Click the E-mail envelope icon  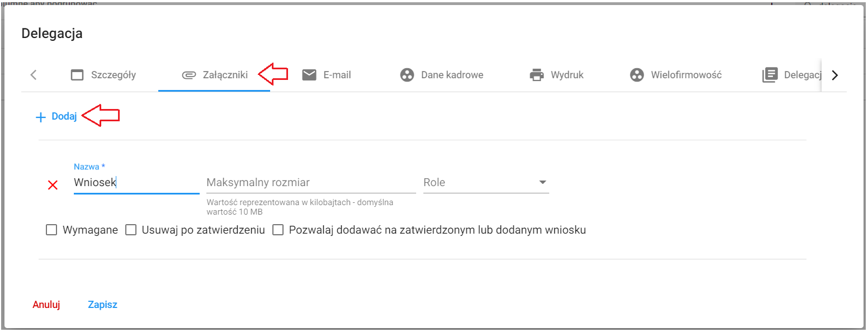(x=309, y=75)
